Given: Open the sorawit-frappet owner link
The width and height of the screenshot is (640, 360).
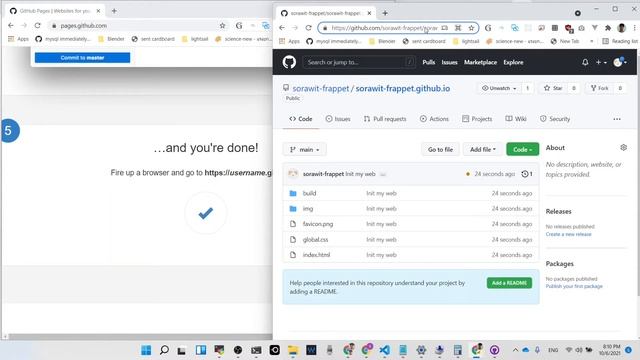Looking at the screenshot, I should [x=321, y=88].
